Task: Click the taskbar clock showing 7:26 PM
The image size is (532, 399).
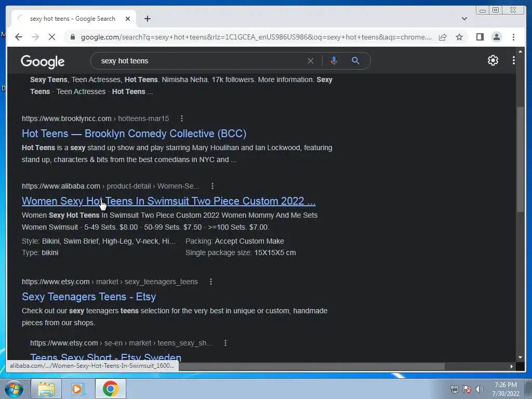Action: click(x=506, y=389)
